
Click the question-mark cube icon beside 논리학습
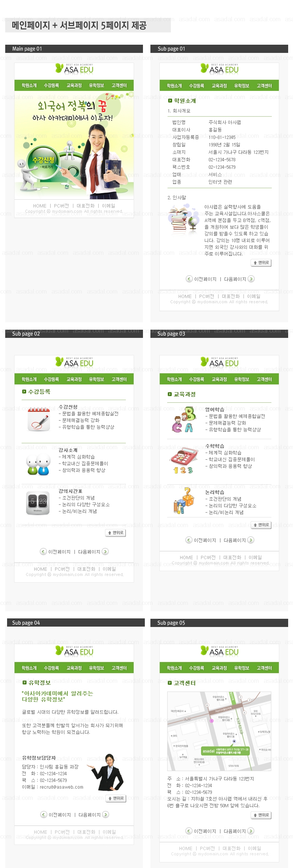pyautogui.click(x=184, y=501)
